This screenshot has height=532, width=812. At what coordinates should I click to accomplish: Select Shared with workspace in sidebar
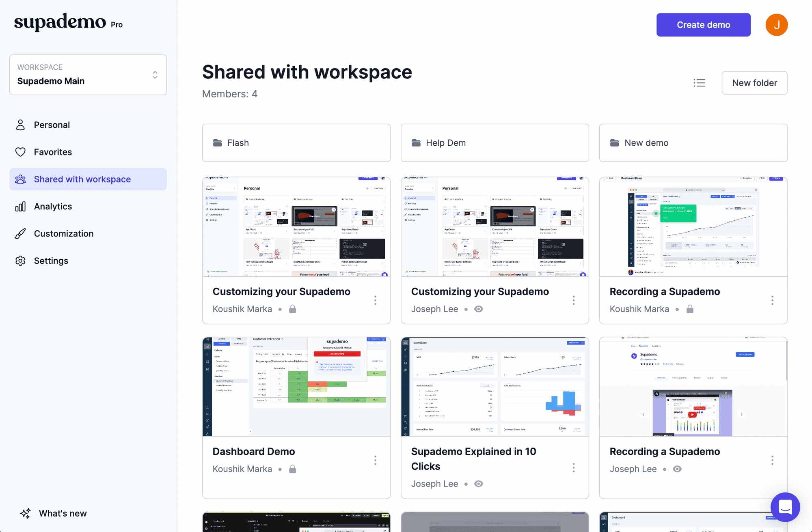click(82, 179)
